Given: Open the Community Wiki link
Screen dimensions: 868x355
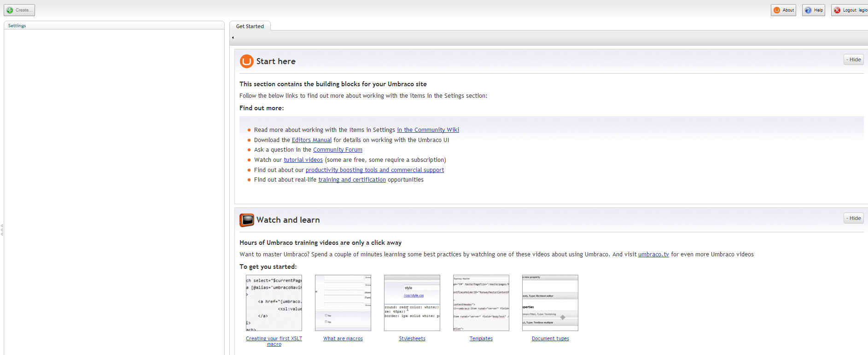Looking at the screenshot, I should pyautogui.click(x=428, y=130).
